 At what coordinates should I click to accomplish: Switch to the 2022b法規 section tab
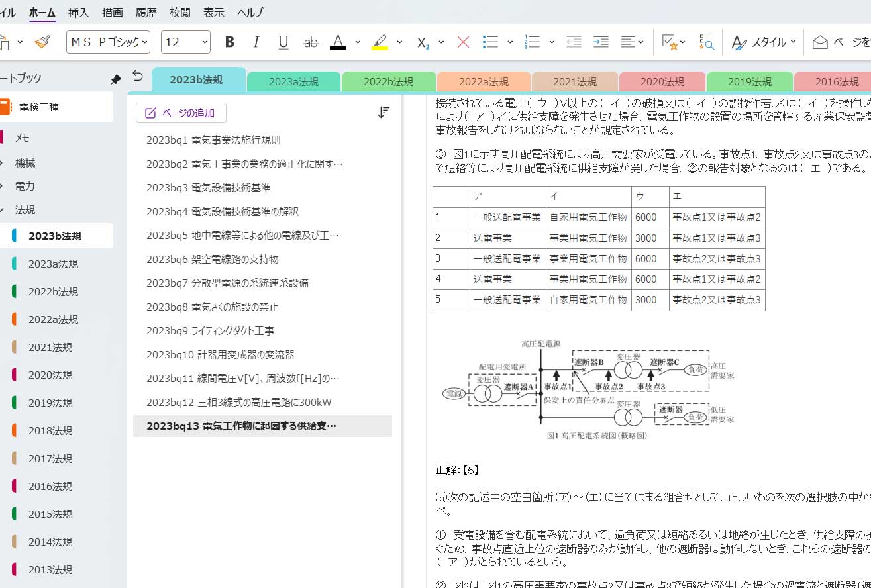pos(389,82)
